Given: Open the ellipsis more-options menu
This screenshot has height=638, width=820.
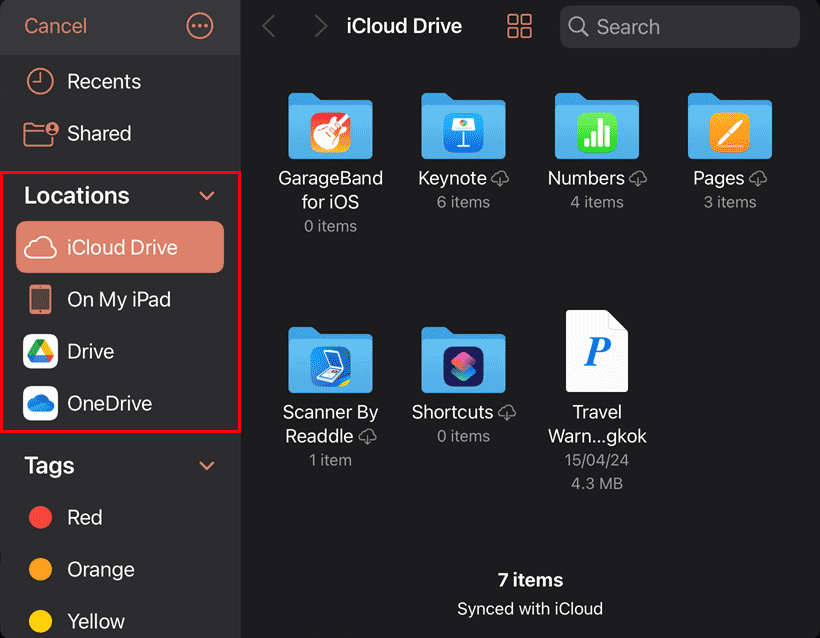Looking at the screenshot, I should tap(199, 27).
